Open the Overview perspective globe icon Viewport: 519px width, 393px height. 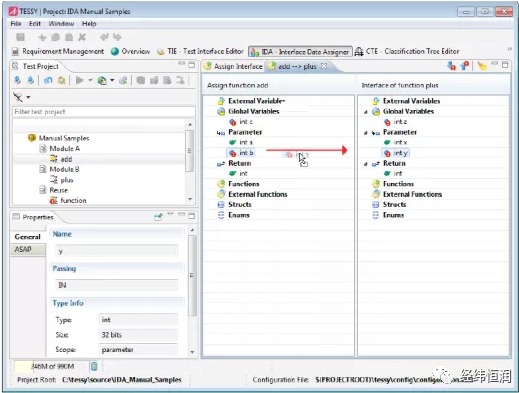(115, 51)
